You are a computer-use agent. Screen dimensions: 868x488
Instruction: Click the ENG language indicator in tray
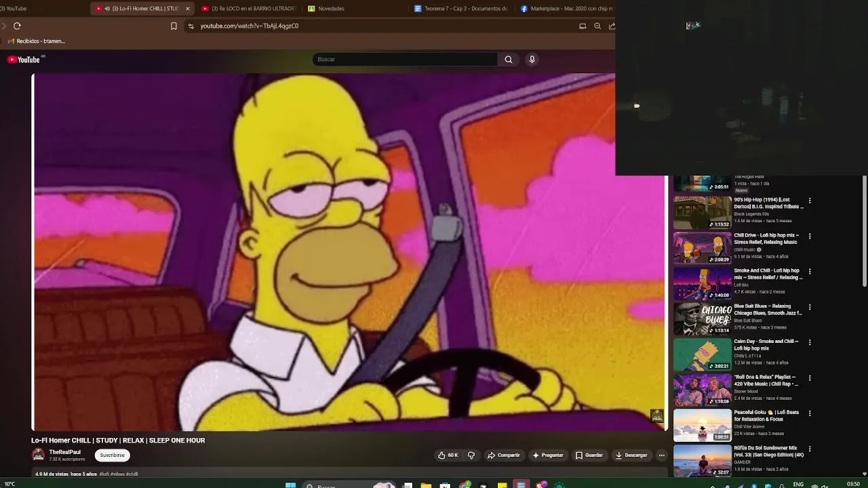[x=798, y=485]
